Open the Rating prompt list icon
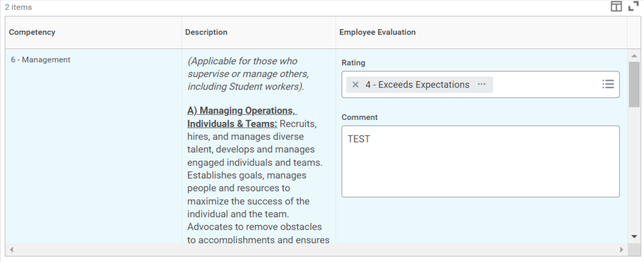Viewport: 644px width, 262px height. click(x=608, y=85)
